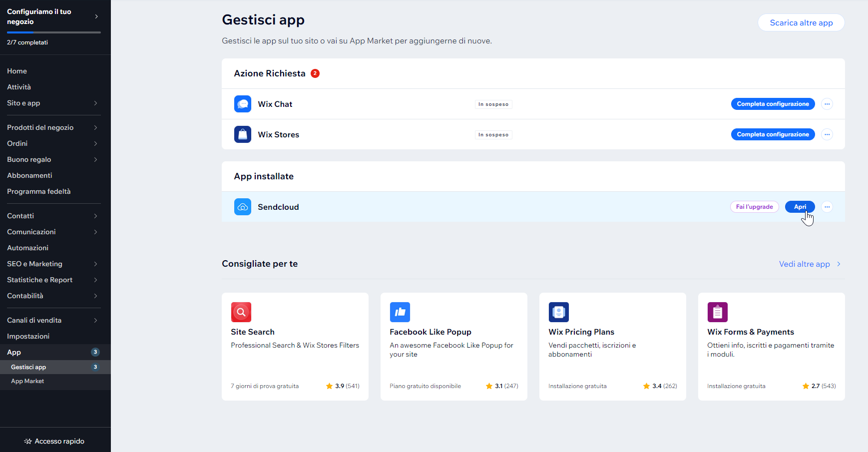Click the Gestisci app sidebar count badge
This screenshot has height=452, width=868.
pos(95,367)
